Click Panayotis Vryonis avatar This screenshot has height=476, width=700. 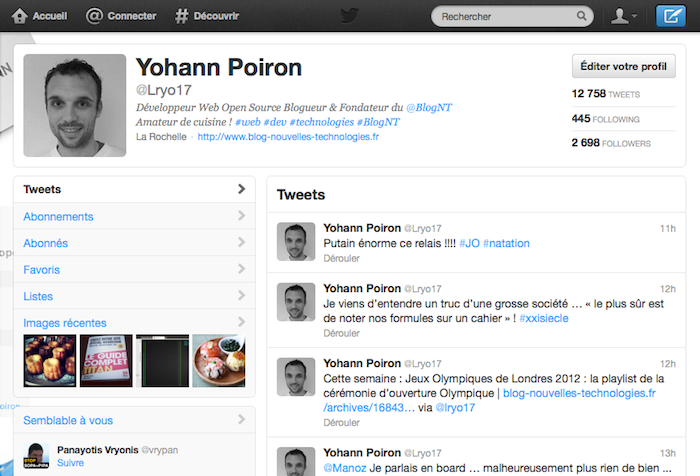[x=36, y=455]
